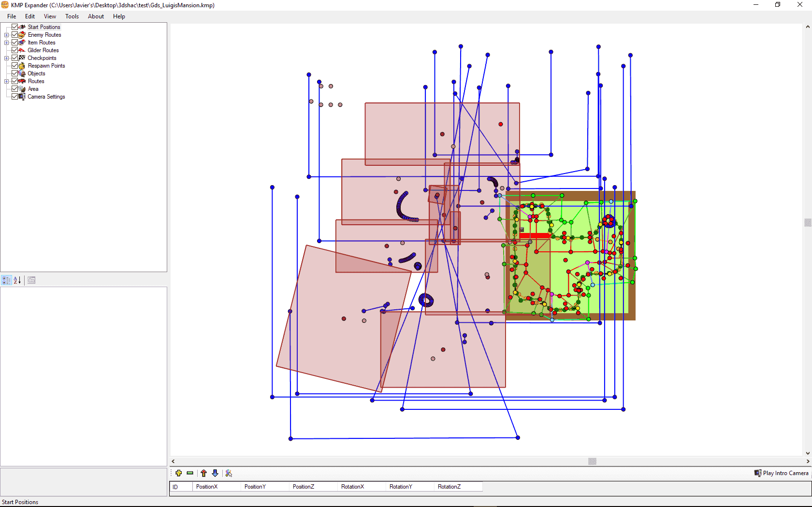The height and width of the screenshot is (507, 812).
Task: Click the RotationX column header
Action: point(362,487)
